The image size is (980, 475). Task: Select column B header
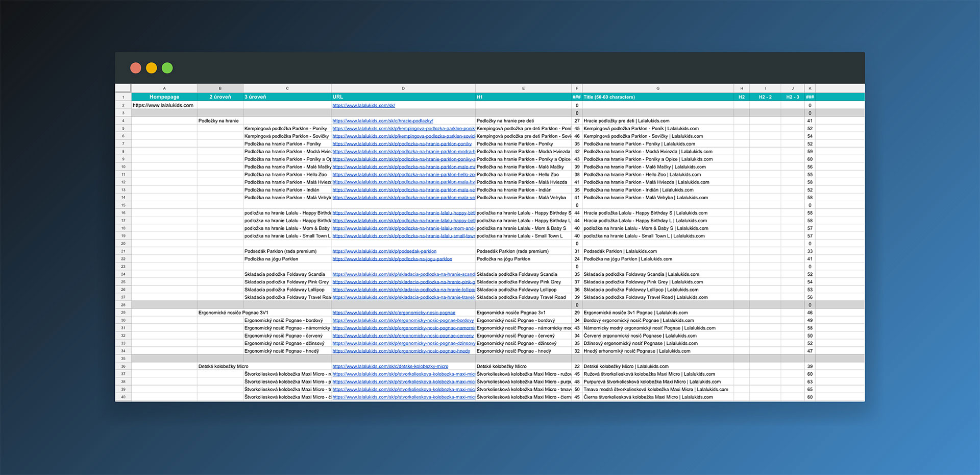point(220,88)
